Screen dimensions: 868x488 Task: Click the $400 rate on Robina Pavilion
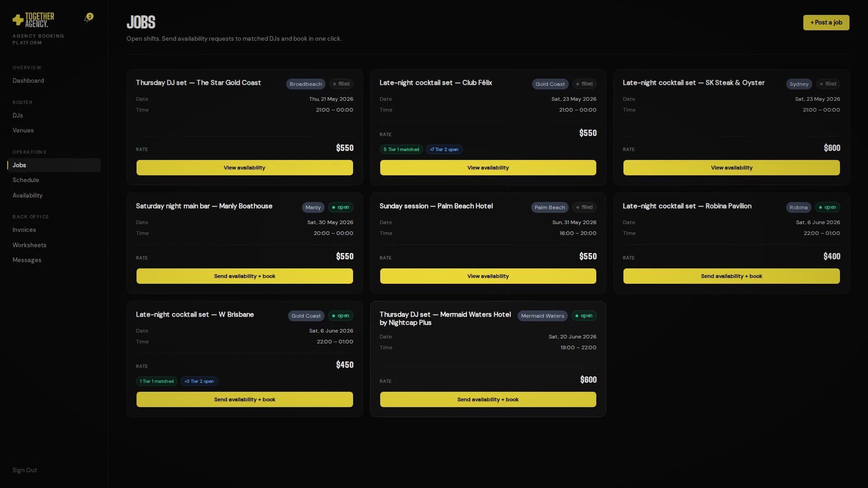click(x=832, y=256)
